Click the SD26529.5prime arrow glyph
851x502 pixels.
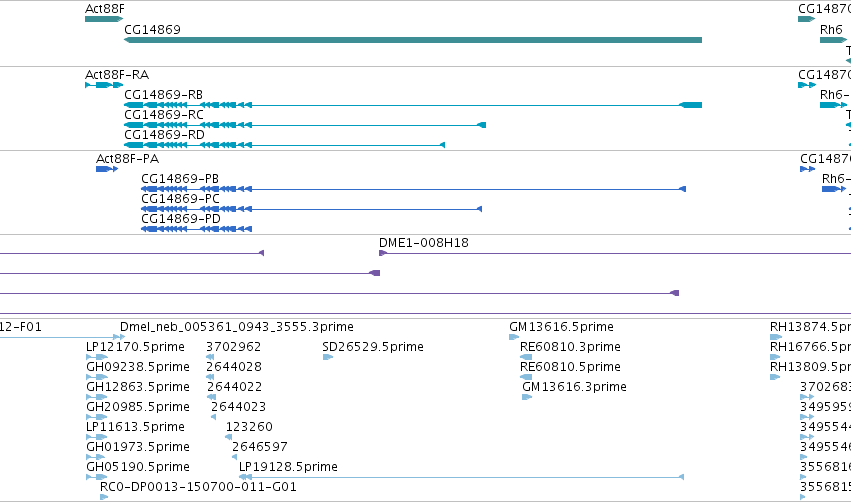pyautogui.click(x=328, y=357)
